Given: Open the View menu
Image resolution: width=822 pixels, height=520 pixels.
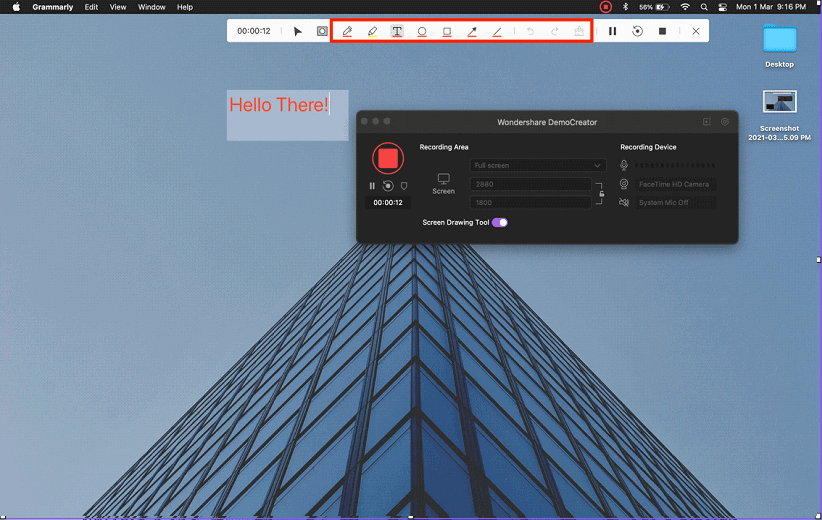Looking at the screenshot, I should [118, 7].
